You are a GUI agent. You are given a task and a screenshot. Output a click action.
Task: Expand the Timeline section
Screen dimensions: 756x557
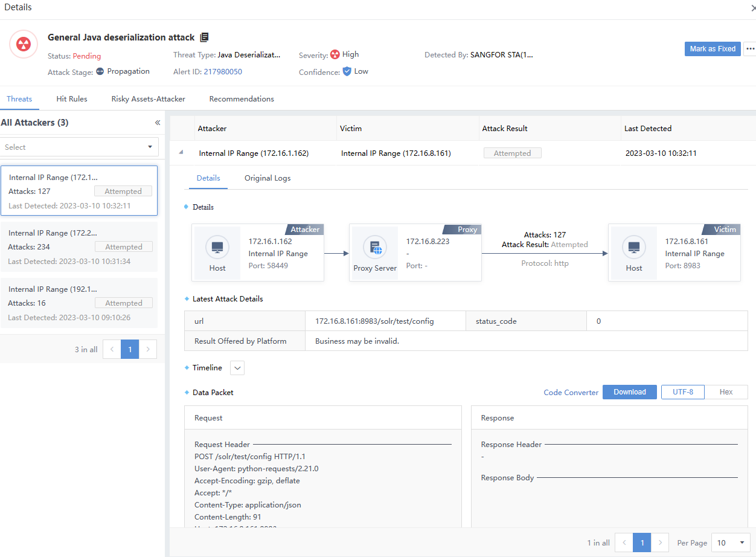pos(237,368)
